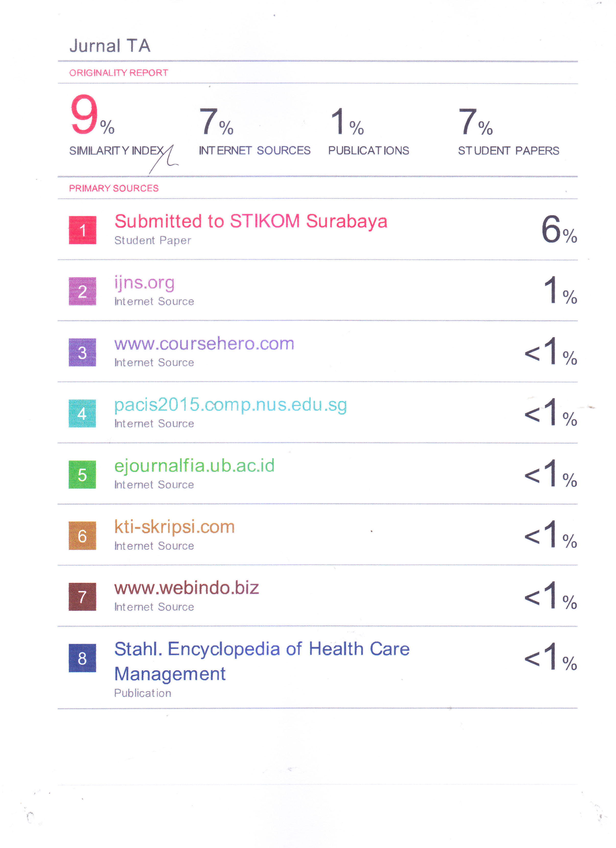The image size is (616, 848).
Task: Click the blue number 8 source badge
Action: pyautogui.click(x=82, y=658)
